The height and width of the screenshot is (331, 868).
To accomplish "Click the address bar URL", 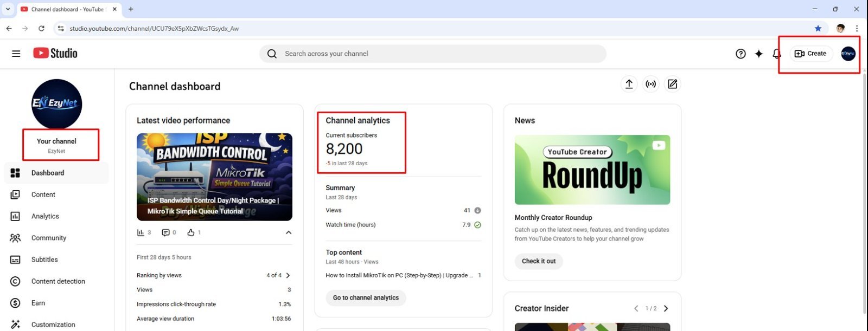I will click(154, 28).
